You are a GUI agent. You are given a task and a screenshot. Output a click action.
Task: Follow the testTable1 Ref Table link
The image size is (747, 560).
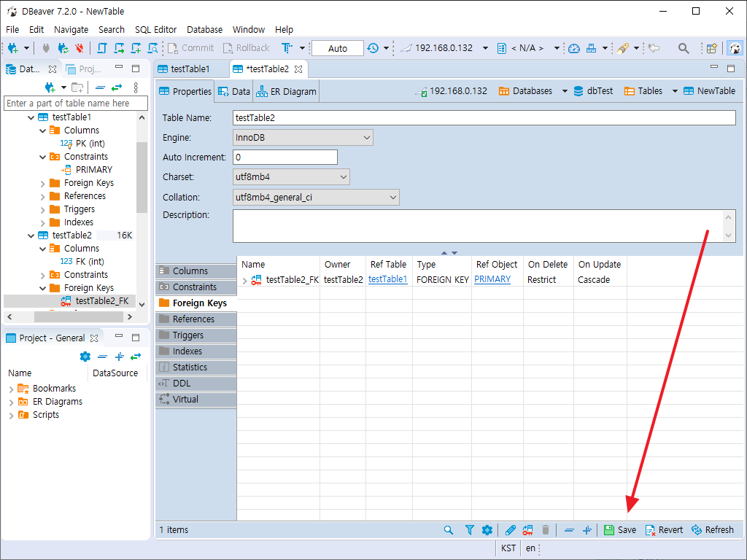pos(388,279)
